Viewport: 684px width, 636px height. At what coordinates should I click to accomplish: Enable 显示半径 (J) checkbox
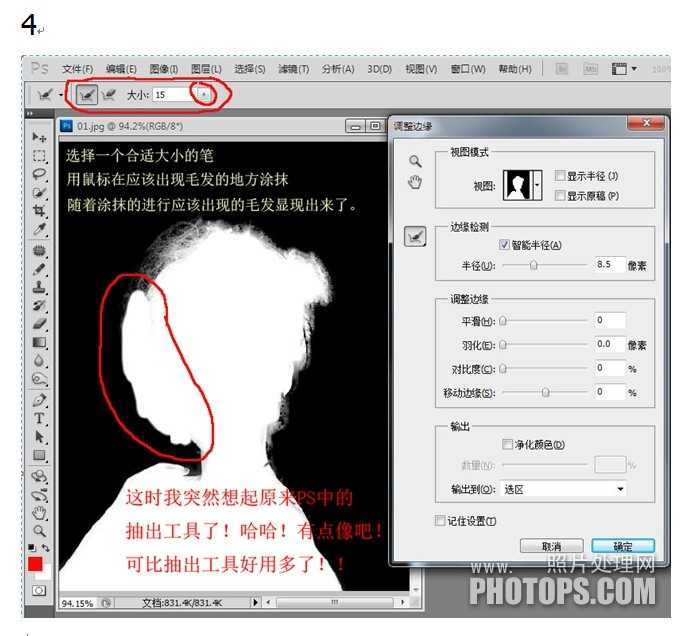pyautogui.click(x=559, y=176)
